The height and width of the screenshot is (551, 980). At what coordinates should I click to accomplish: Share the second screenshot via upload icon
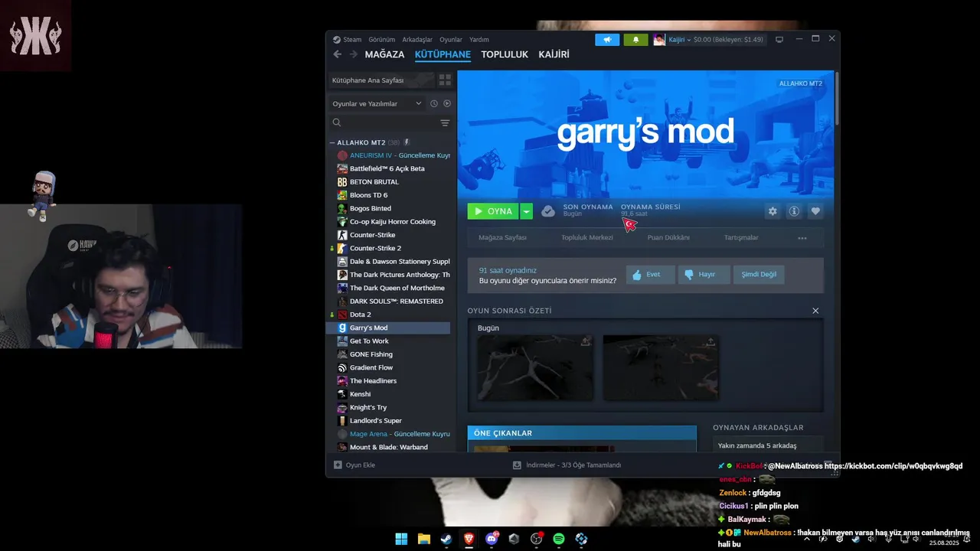710,342
